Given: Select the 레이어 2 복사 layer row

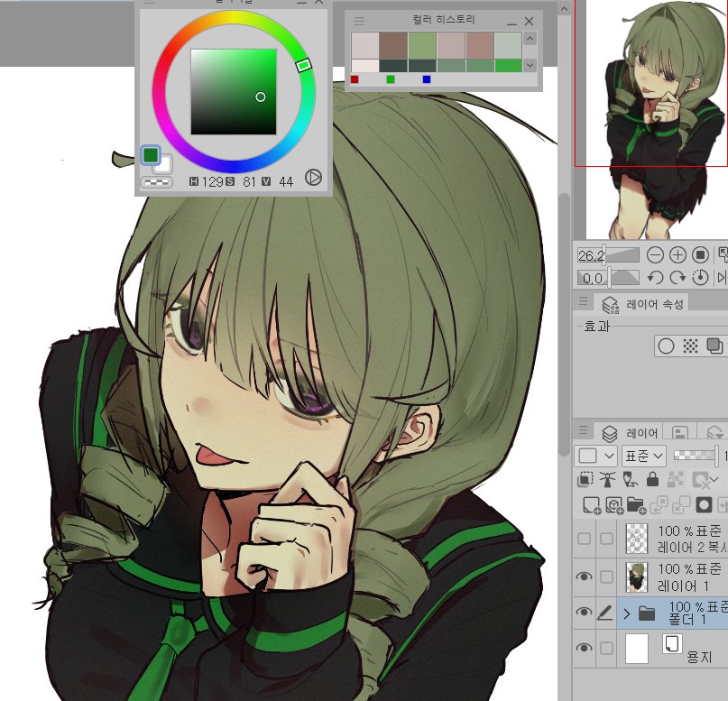Looking at the screenshot, I should pyautogui.click(x=672, y=539).
